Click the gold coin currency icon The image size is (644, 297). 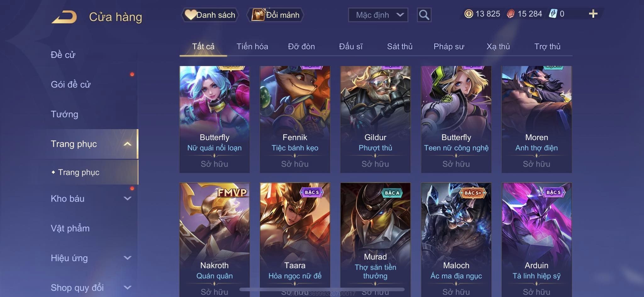[x=469, y=14]
